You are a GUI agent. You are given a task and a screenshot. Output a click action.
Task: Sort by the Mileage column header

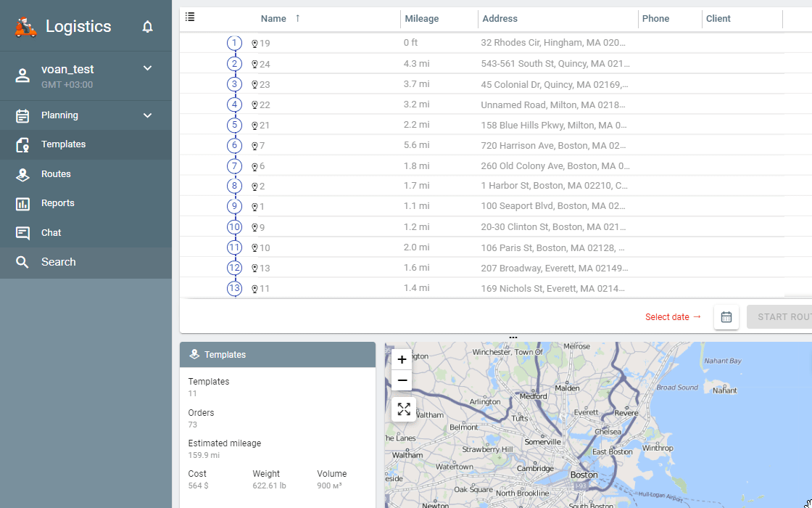pyautogui.click(x=421, y=19)
